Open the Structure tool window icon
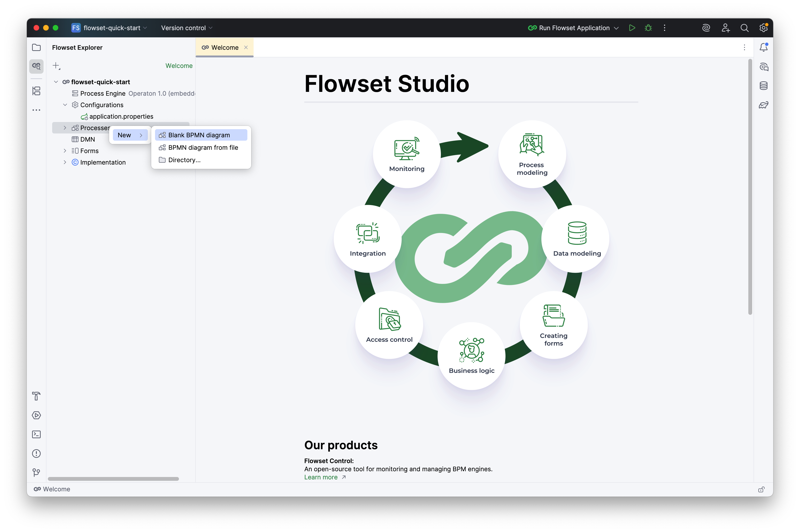The width and height of the screenshot is (800, 532). 36,91
